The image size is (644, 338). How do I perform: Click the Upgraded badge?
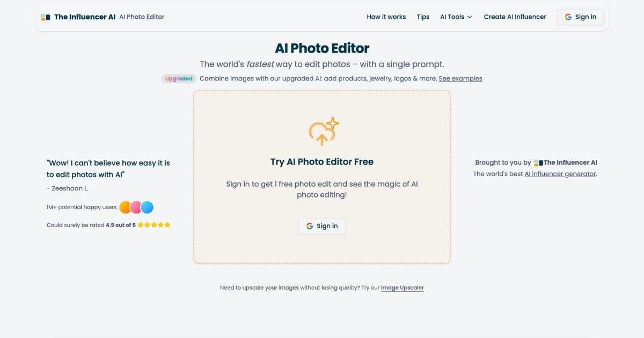(x=179, y=78)
